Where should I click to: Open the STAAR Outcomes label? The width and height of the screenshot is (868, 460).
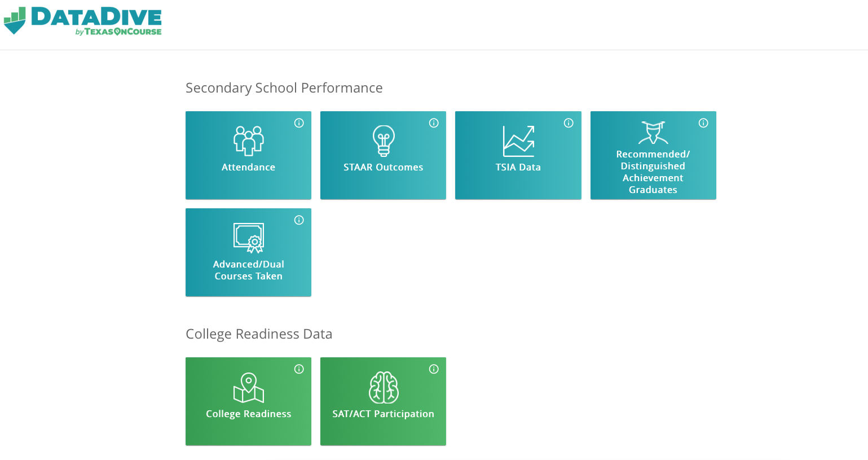click(x=384, y=167)
